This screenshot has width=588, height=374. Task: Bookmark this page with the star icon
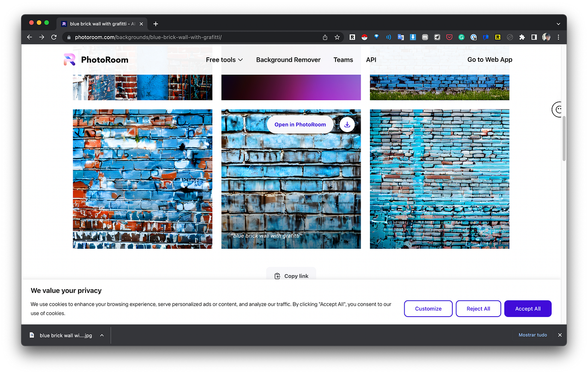pos(337,37)
